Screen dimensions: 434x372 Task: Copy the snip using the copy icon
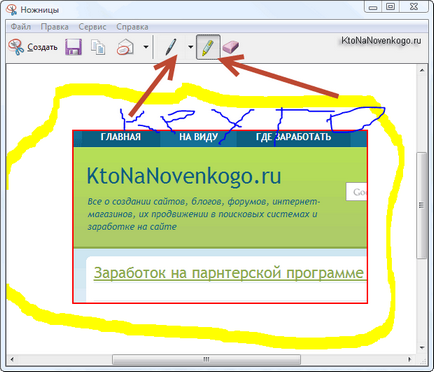click(98, 47)
